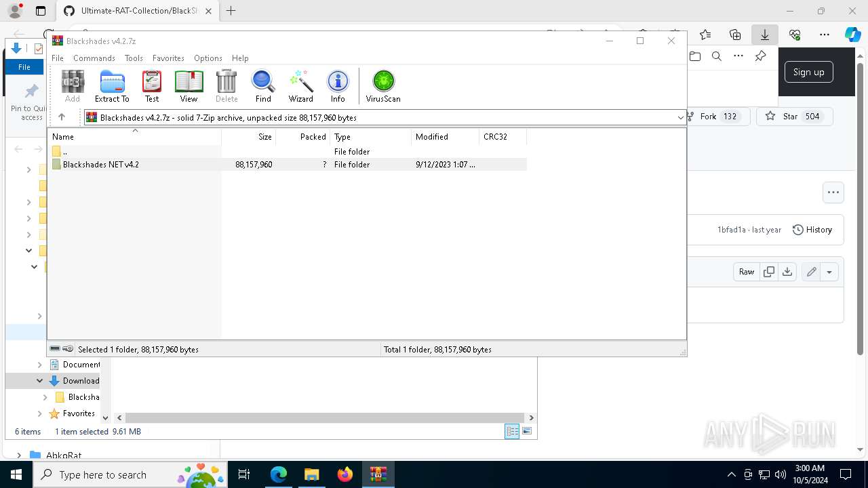Click the edit pencil icon on GitHub
Viewport: 868px width, 488px height.
tap(811, 272)
